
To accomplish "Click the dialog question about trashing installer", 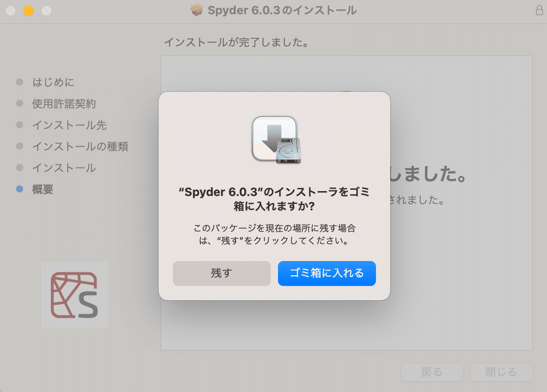I will pyautogui.click(x=274, y=199).
